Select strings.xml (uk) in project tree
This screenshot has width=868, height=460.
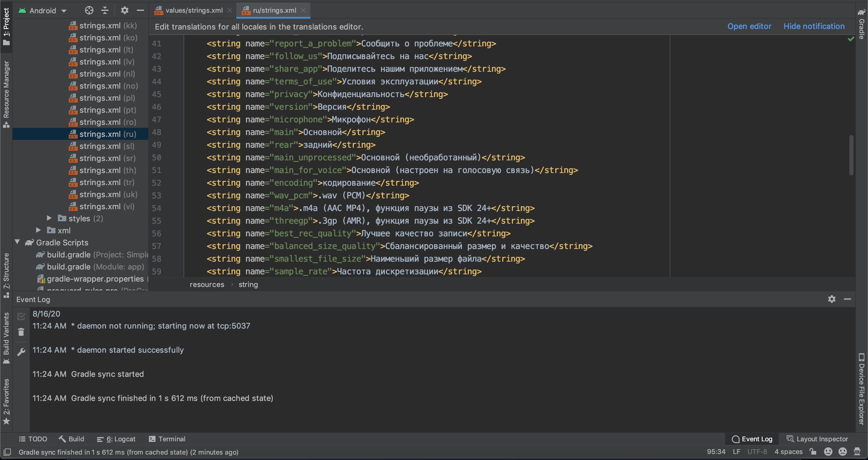[x=108, y=194]
